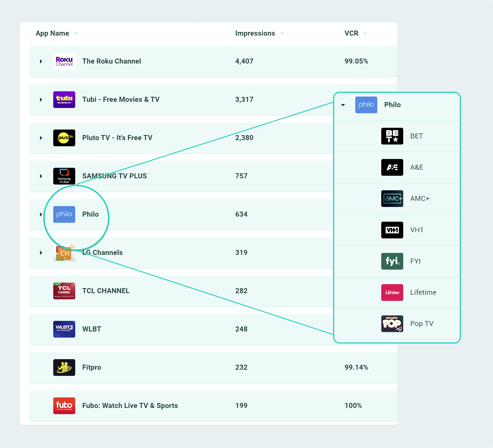Click the 232 impressions value
The width and height of the screenshot is (493, 448).
tap(241, 367)
